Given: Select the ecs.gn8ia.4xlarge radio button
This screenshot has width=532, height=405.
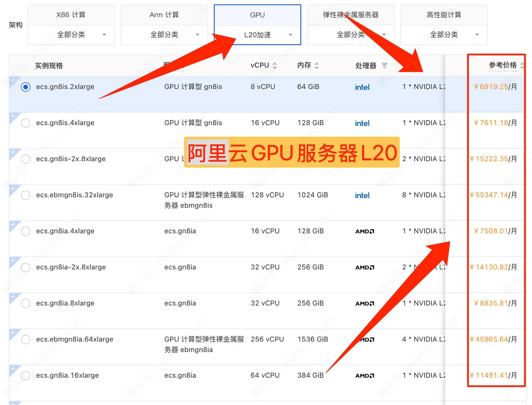Looking at the screenshot, I should tap(26, 231).
